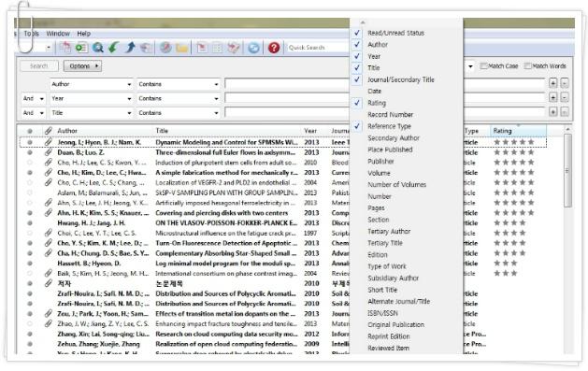Click the Open Link globe icon
Image resolution: width=588 pixels, height=371 pixels.
click(165, 48)
